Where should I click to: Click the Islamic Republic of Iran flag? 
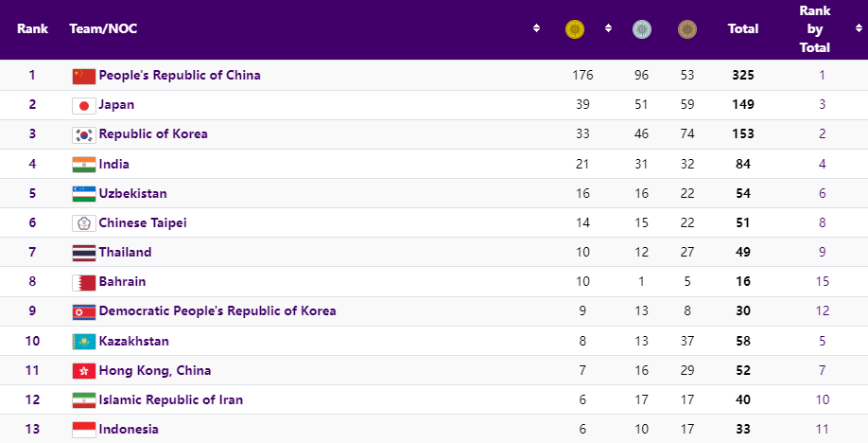(83, 400)
